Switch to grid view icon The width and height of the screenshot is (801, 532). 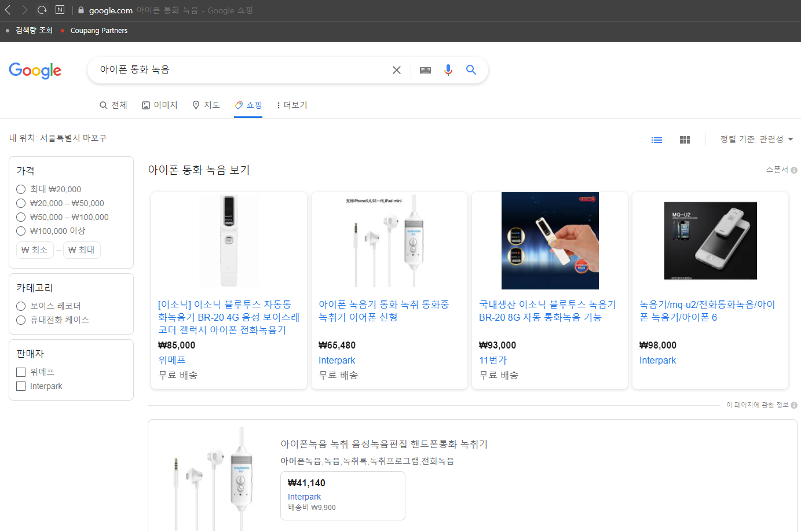point(685,140)
